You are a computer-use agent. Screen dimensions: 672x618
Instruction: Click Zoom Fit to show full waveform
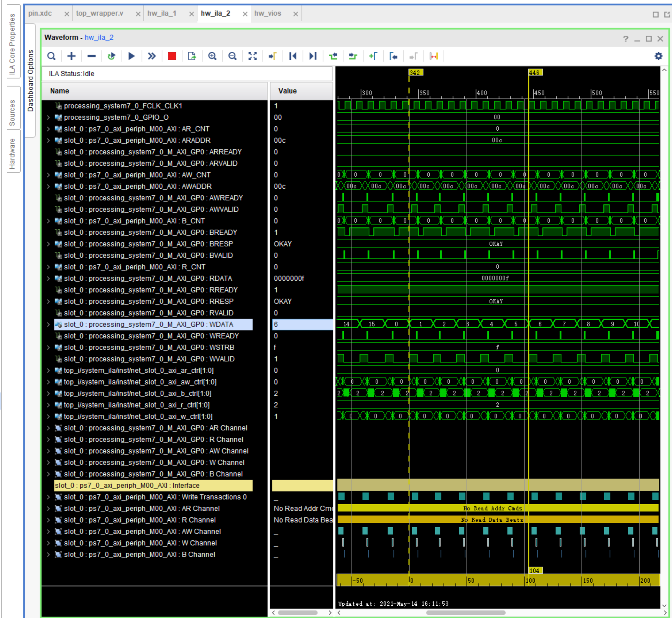[x=252, y=56]
